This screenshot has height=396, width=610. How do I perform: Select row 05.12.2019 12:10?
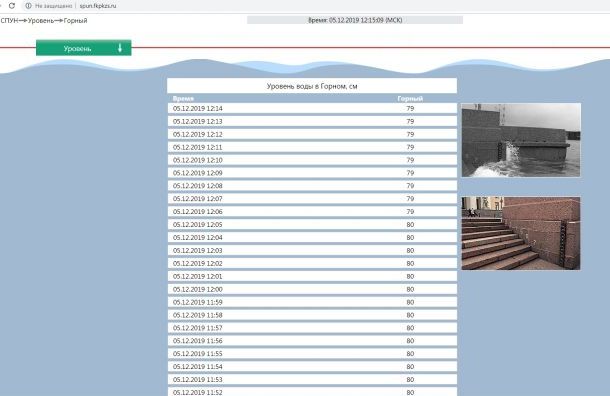pyautogui.click(x=312, y=160)
